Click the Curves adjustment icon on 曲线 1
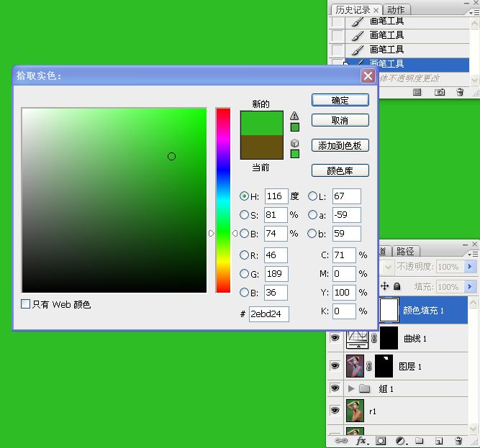Screen dimensions: 480x448 click(357, 339)
